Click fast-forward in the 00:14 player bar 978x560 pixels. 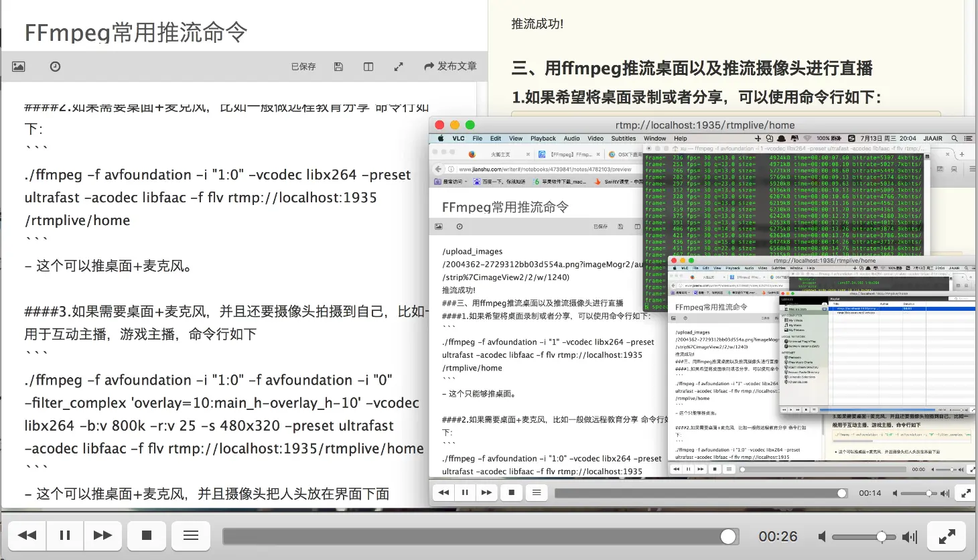coord(486,492)
